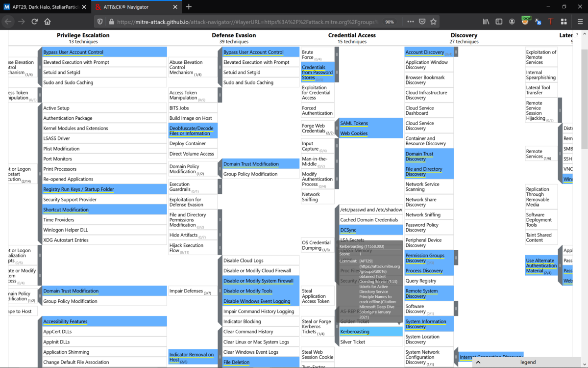
Task: Select System Information Discovery technique
Action: (429, 324)
